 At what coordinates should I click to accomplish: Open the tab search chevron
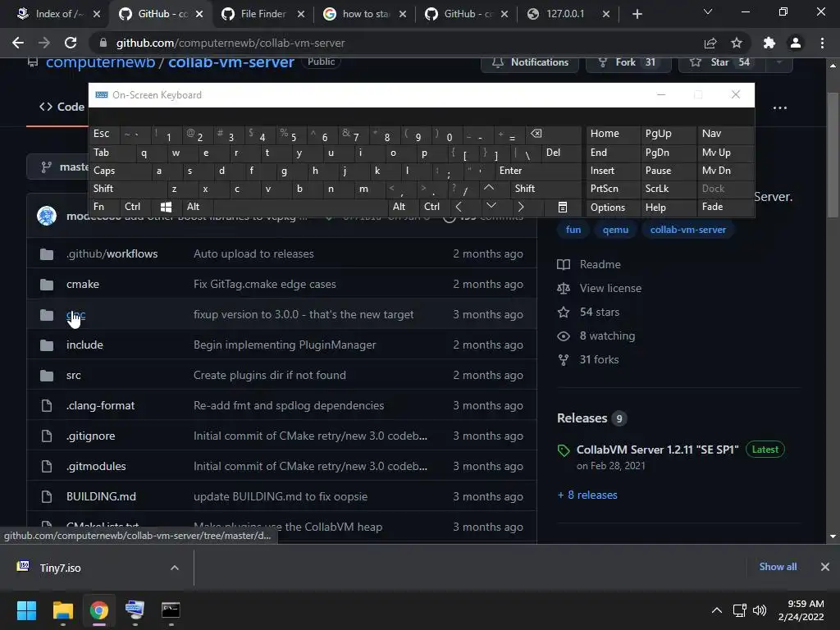[708, 11]
